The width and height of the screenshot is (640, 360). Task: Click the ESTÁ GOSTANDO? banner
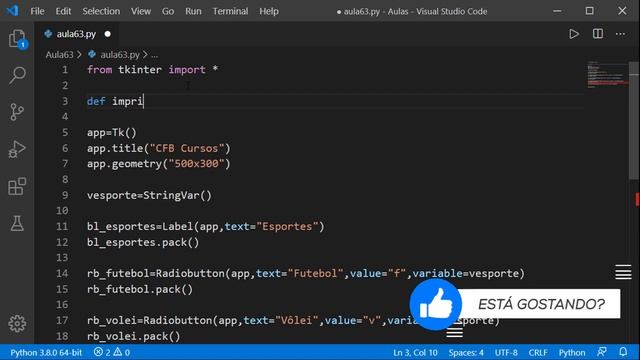541,304
